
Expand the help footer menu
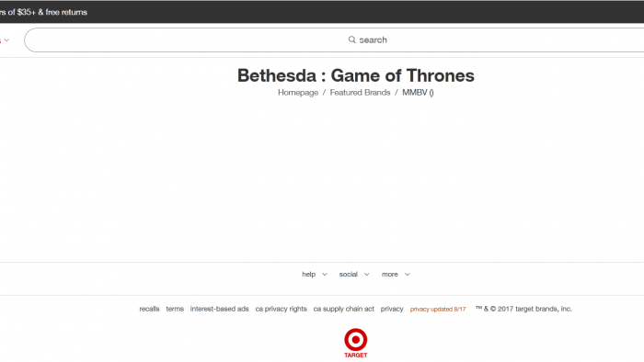[315, 275]
